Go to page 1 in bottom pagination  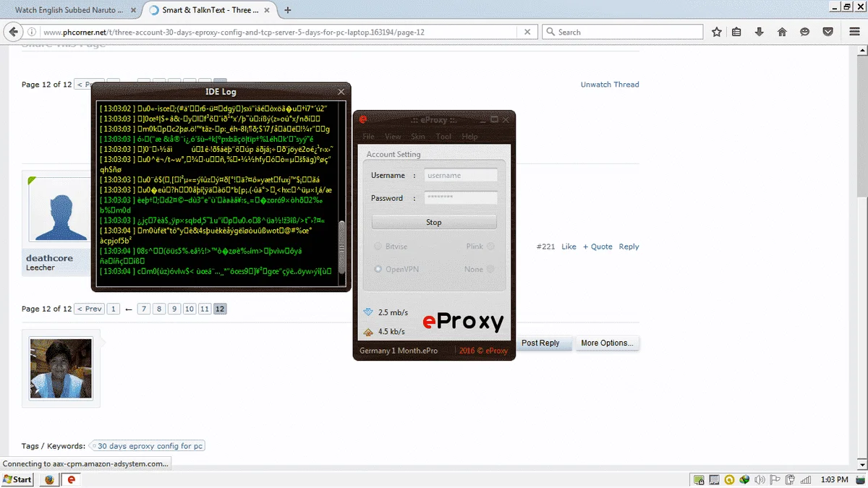(x=114, y=309)
